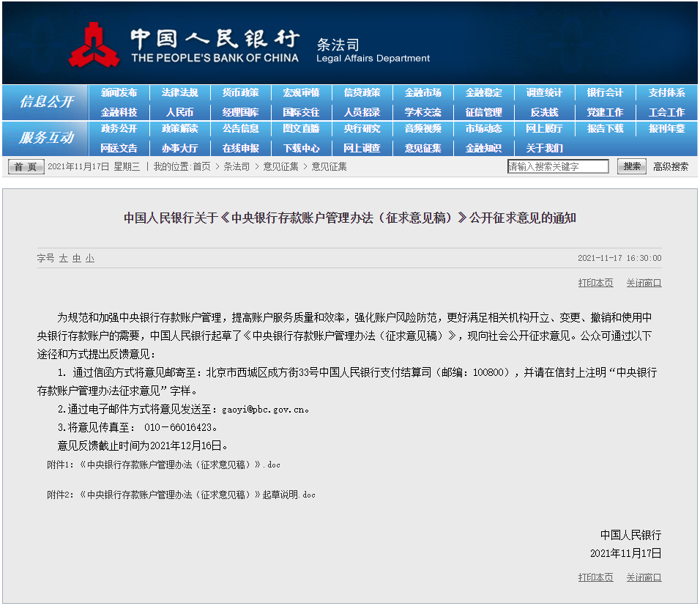The width and height of the screenshot is (700, 606).
Task: Click 条法司 in breadcrumb path
Action: [237, 167]
